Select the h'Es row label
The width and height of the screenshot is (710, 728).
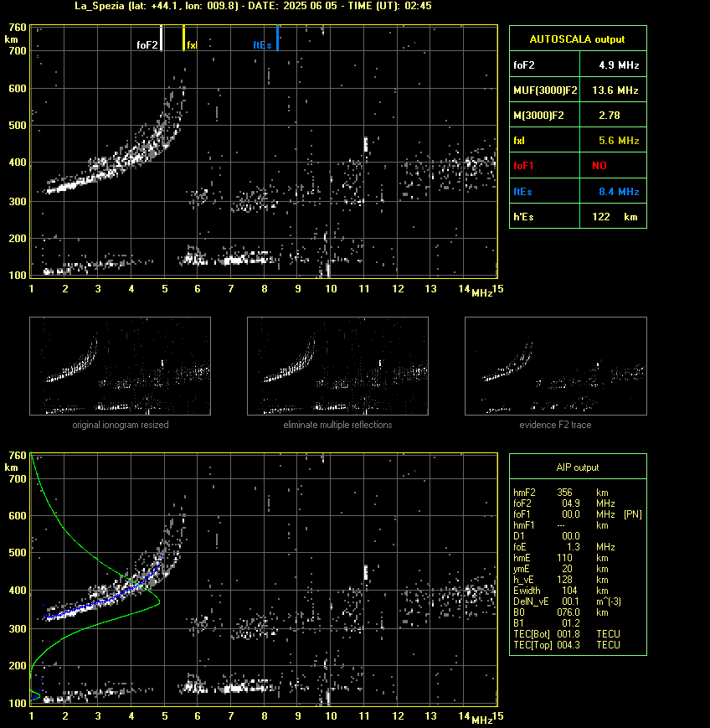tap(523, 217)
